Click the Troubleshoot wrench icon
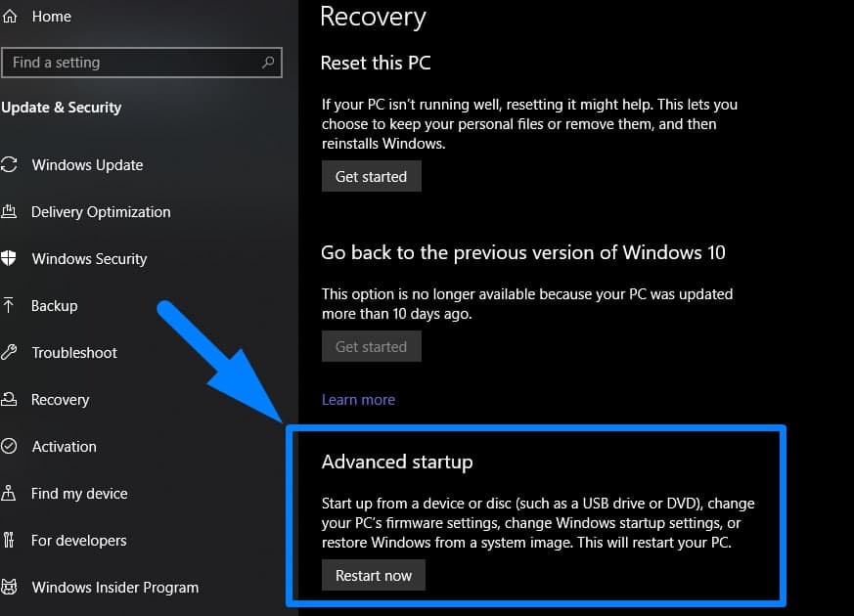 click(10, 353)
